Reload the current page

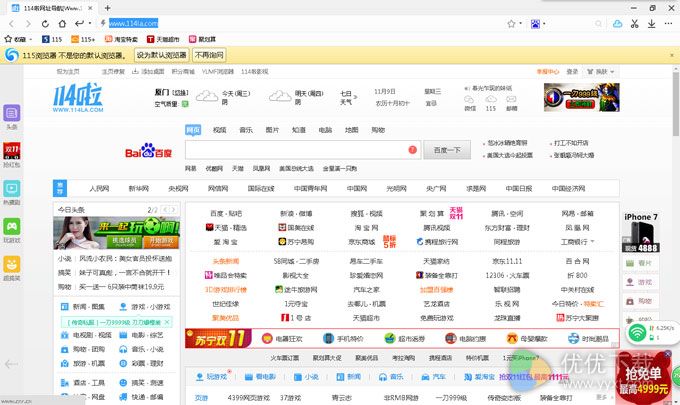(x=45, y=24)
